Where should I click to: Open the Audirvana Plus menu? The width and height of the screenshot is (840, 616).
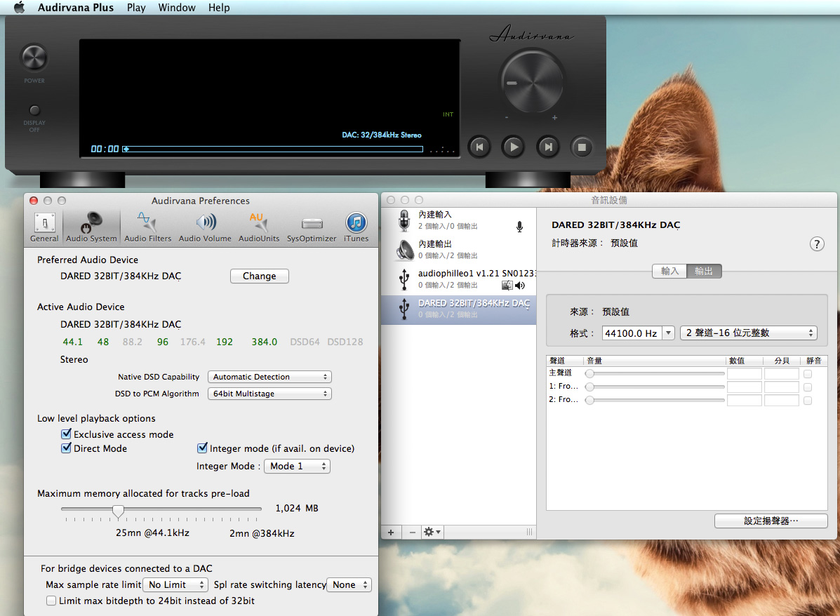coord(76,8)
